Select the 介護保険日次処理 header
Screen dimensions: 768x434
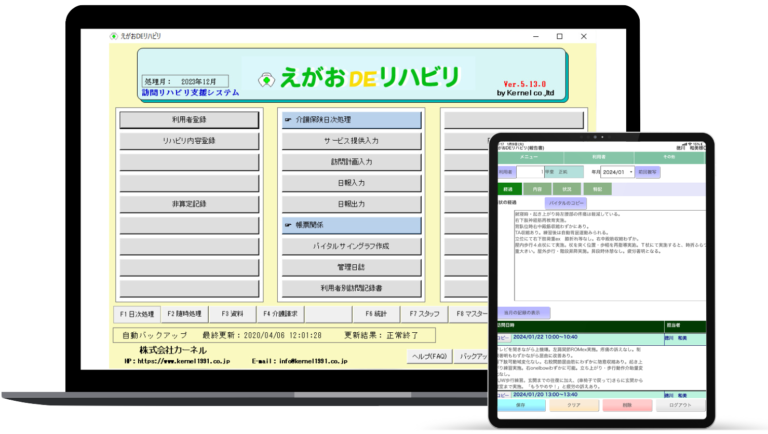click(x=352, y=120)
